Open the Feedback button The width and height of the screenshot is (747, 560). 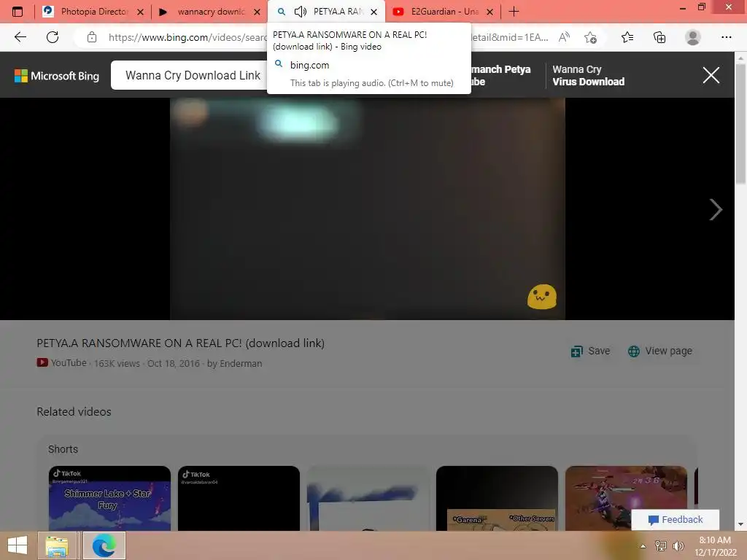click(675, 519)
